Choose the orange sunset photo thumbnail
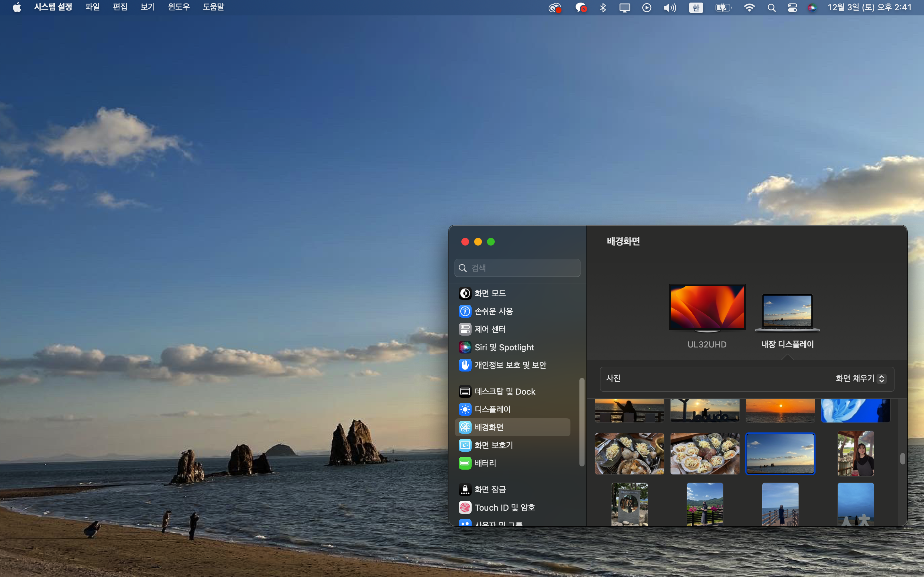Screen dimensions: 924x577 click(780, 410)
